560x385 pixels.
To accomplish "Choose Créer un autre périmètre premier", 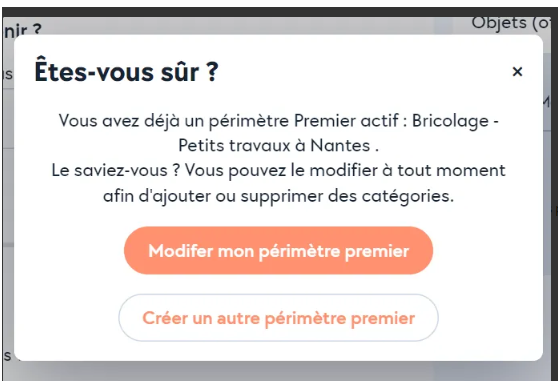I will (279, 318).
